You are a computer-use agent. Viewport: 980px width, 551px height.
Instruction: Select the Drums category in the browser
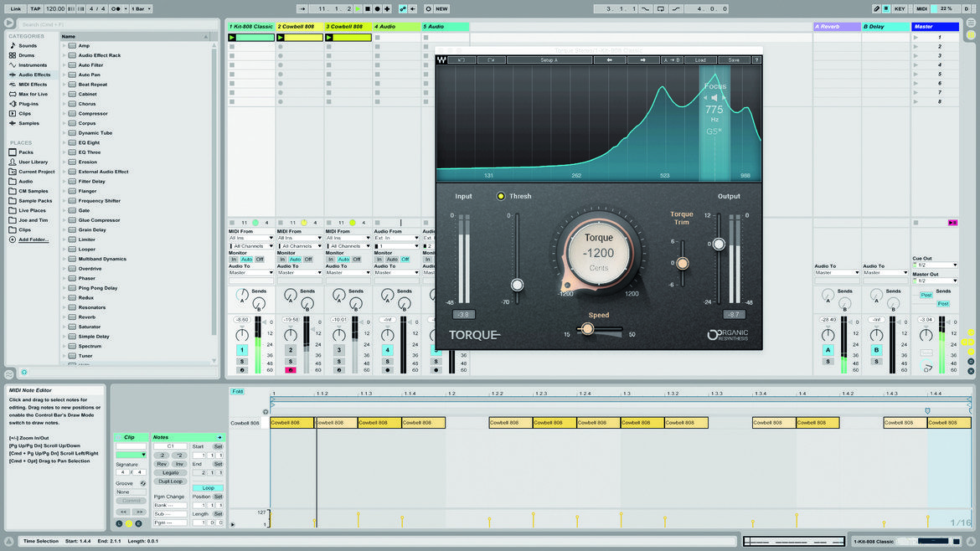click(26, 55)
